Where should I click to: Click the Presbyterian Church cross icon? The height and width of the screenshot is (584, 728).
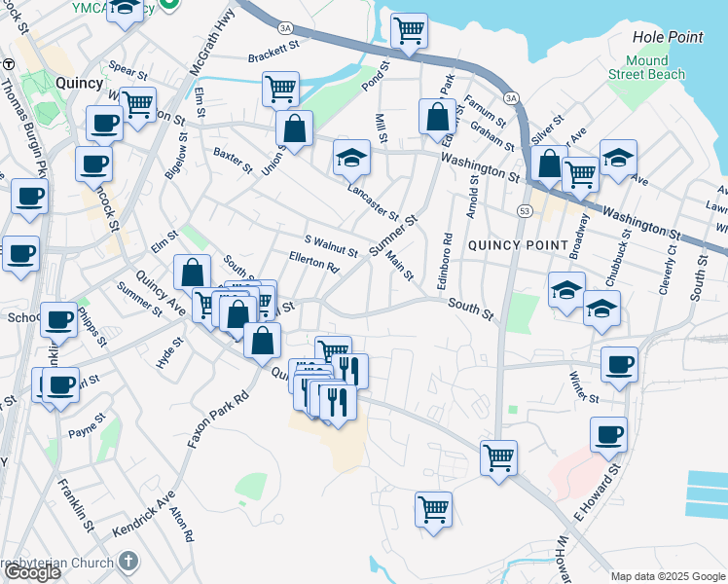(128, 562)
